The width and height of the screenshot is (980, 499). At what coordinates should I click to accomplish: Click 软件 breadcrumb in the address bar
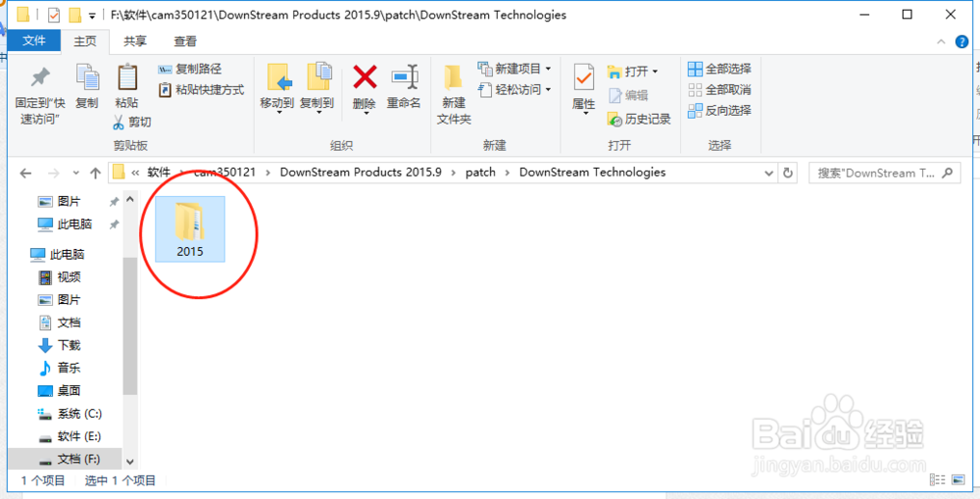[158, 172]
